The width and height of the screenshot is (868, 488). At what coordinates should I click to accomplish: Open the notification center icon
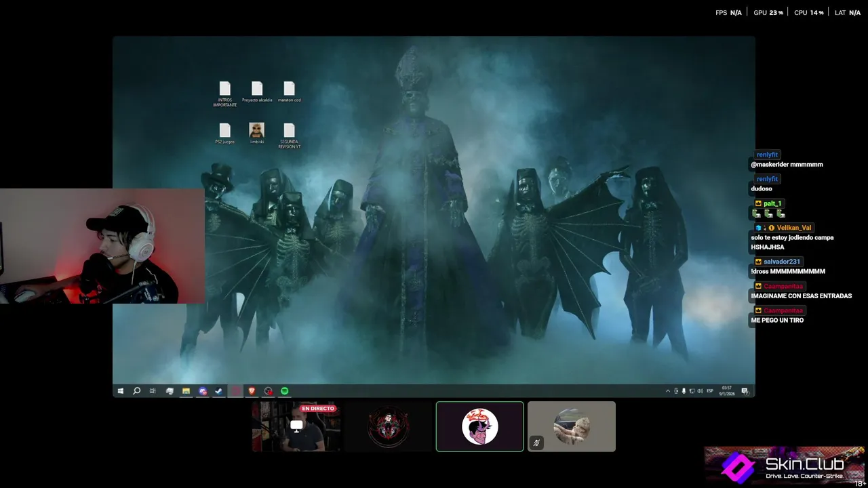coord(745,391)
